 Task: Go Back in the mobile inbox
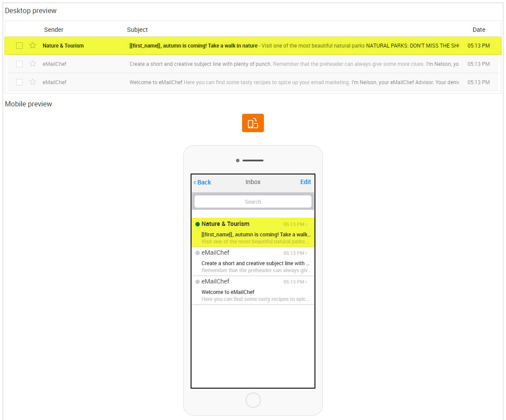202,182
